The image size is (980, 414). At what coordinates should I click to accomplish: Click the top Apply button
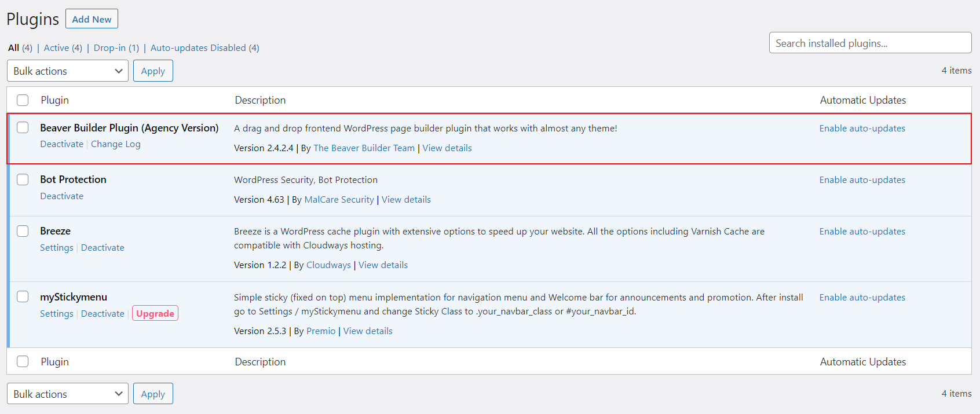coord(153,71)
